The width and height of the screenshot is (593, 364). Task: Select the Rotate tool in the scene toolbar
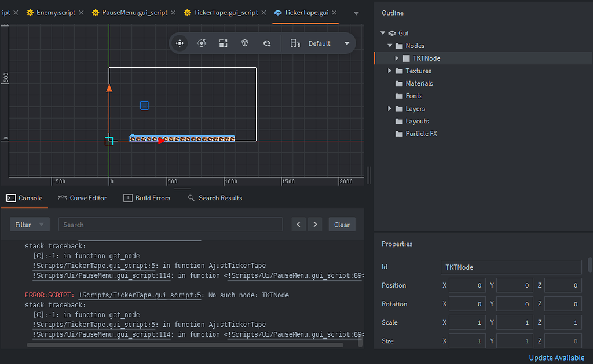click(x=202, y=43)
